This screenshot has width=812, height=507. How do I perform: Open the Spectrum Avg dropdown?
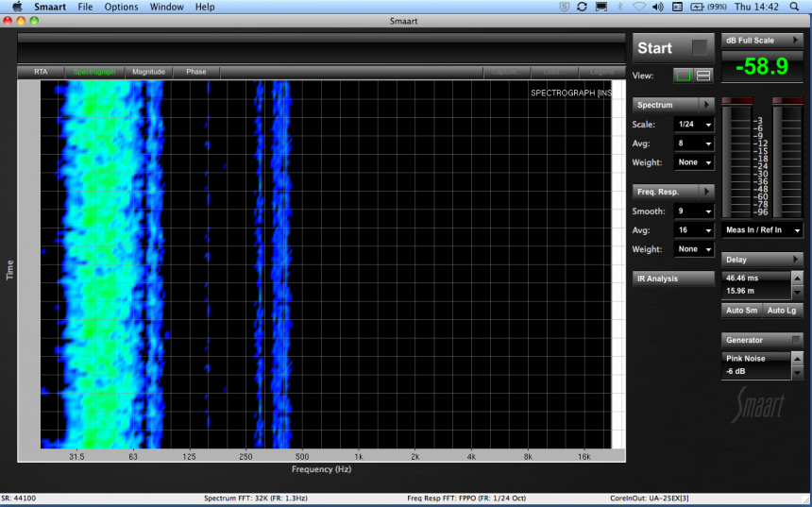[x=694, y=144]
